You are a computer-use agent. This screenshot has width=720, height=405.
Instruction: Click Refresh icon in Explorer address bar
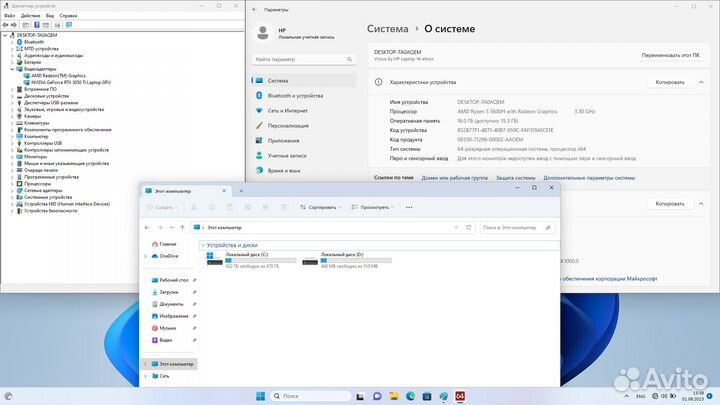point(468,227)
